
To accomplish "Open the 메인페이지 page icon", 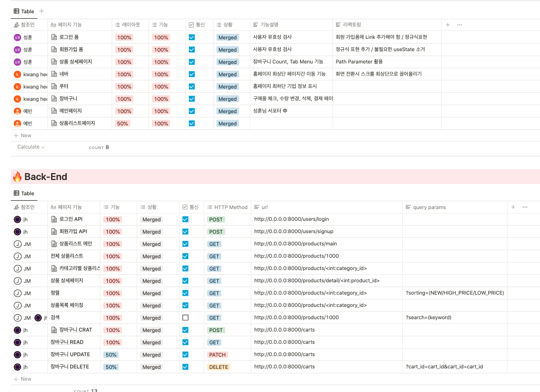I will tap(54, 111).
